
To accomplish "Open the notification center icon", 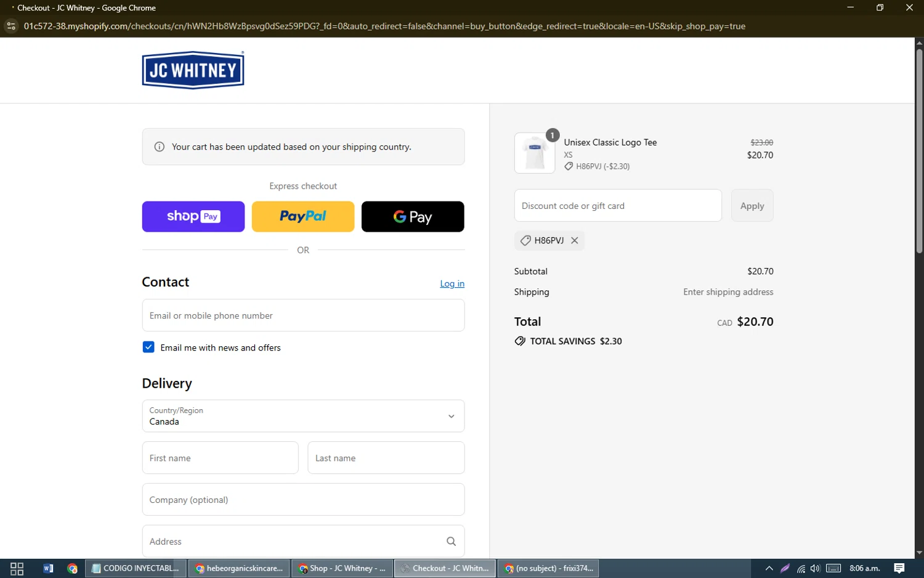I will [899, 568].
